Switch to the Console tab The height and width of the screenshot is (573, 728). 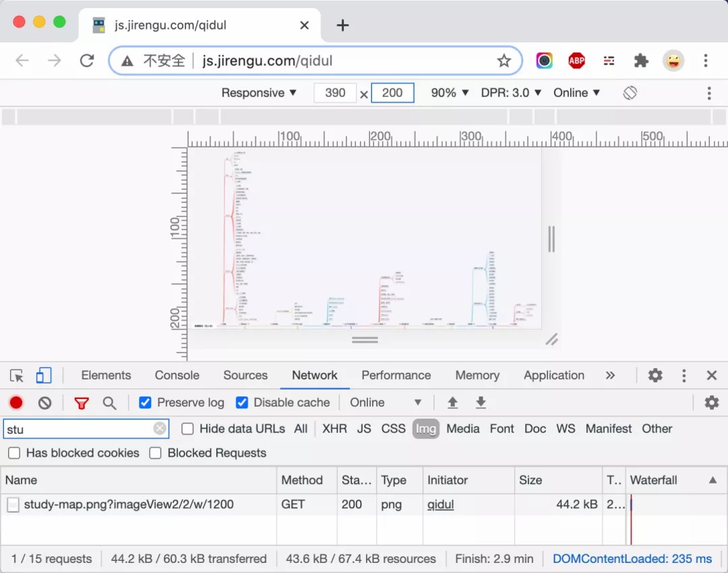click(177, 375)
